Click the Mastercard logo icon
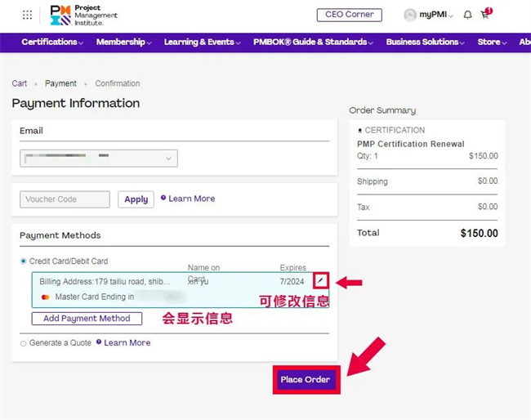Image resolution: width=531 pixels, height=420 pixels. click(x=45, y=297)
